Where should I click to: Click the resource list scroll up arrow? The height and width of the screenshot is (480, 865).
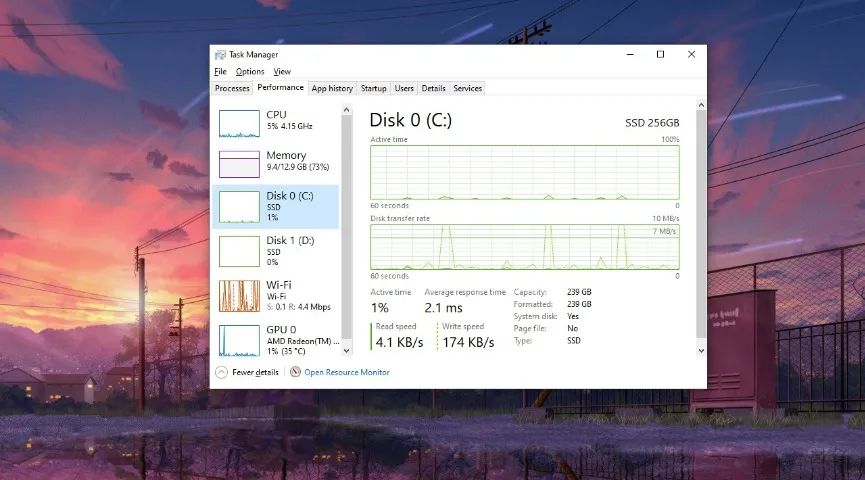346,110
